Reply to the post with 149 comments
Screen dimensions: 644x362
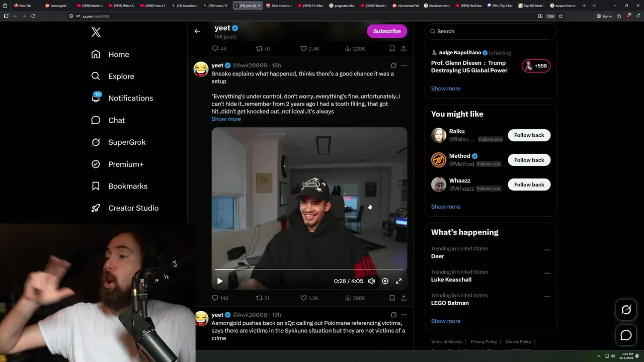point(220,298)
